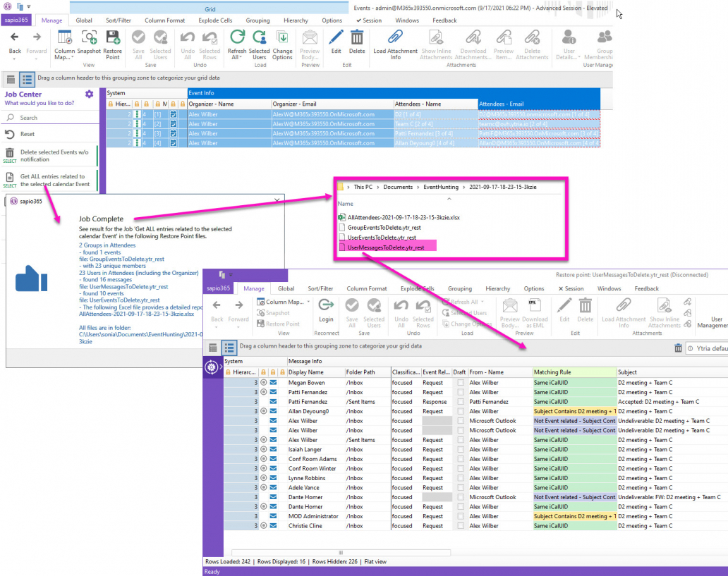Toggle Draft checkbox for Adele Vance row
728x576 pixels.
[461, 488]
